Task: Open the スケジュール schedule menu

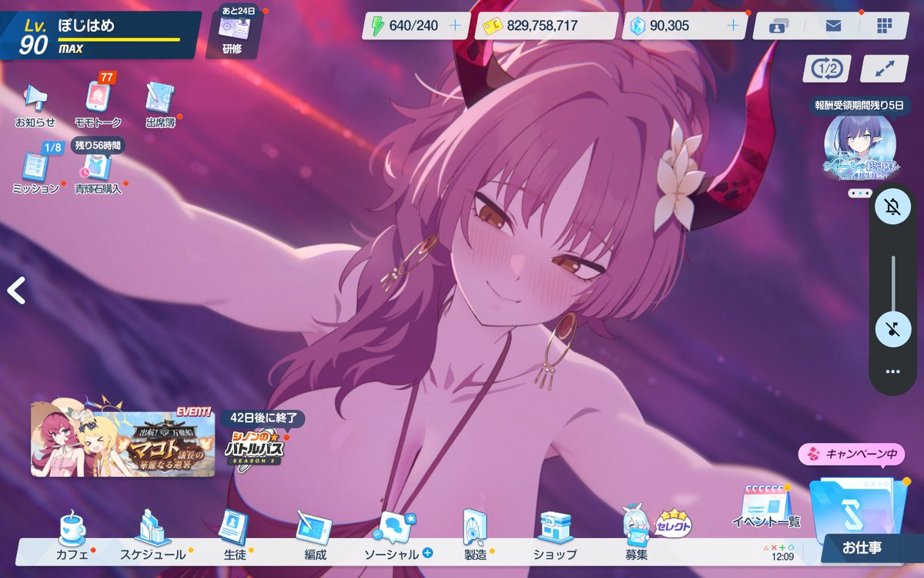Action: tap(153, 536)
